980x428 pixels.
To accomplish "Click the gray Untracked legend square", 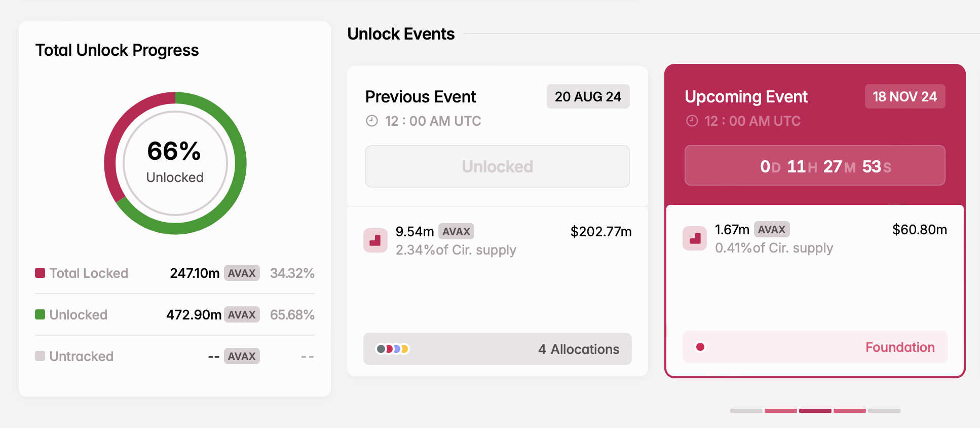I will (40, 356).
